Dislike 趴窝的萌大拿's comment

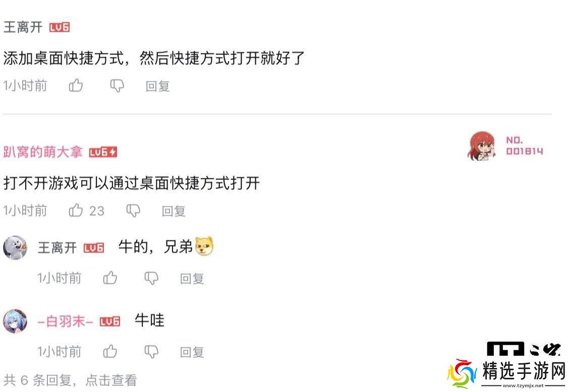[133, 211]
